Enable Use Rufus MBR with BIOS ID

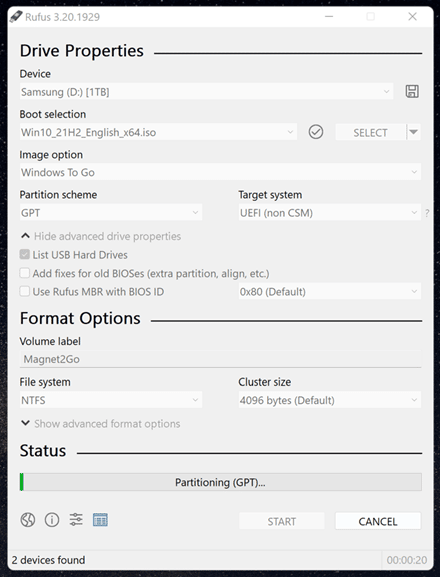pos(25,291)
